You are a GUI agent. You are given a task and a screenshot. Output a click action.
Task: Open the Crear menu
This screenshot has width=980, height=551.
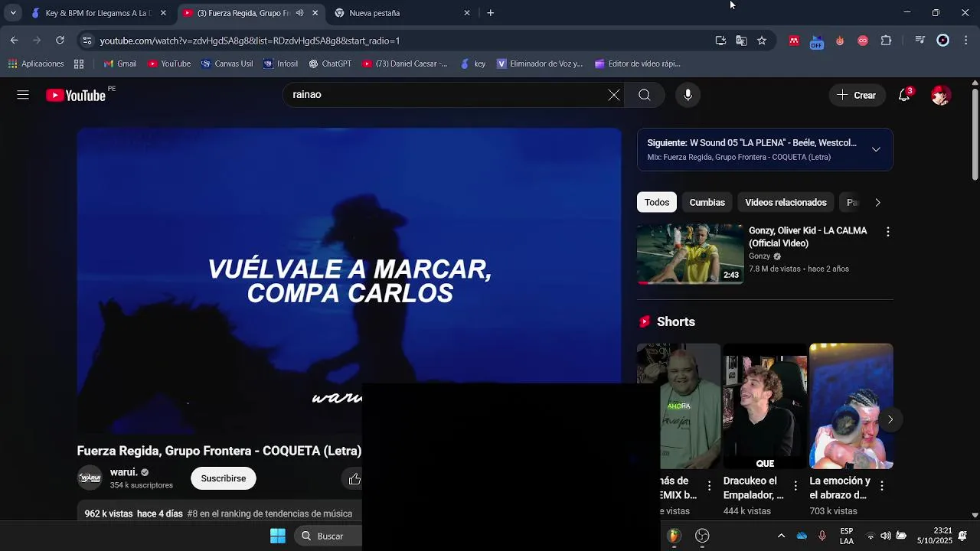(857, 95)
